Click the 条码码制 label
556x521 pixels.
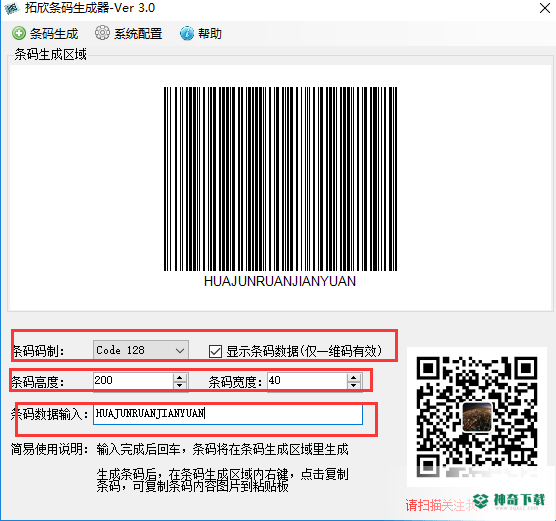click(x=38, y=351)
